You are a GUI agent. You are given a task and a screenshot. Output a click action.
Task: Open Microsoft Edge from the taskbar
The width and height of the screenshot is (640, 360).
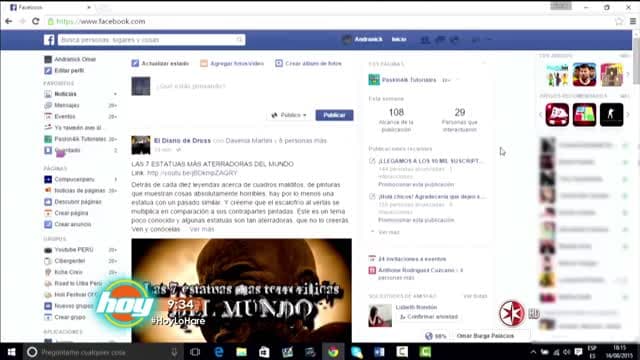point(219,352)
